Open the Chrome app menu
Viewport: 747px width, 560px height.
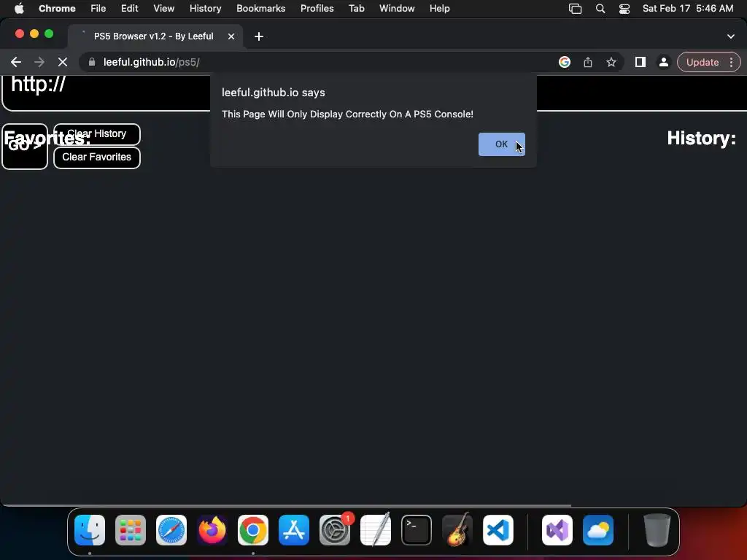point(57,9)
